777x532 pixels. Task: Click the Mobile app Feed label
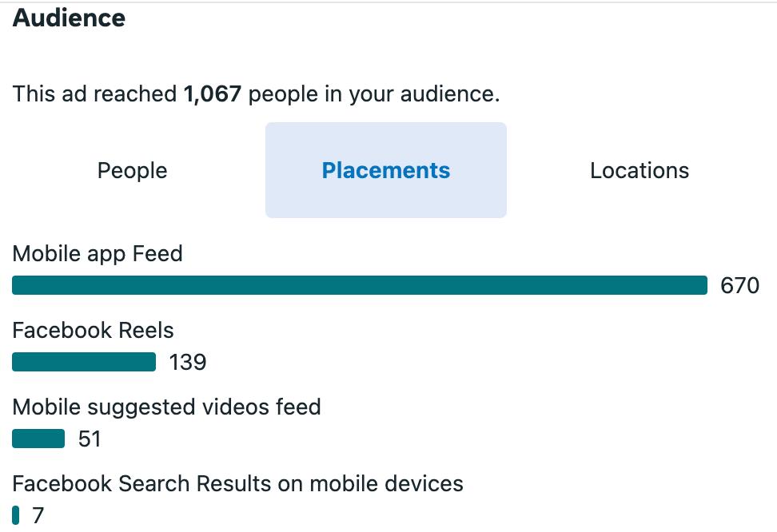pyautogui.click(x=98, y=254)
